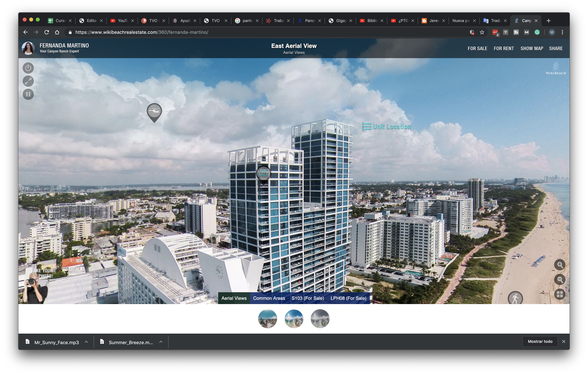Pause the panorama auto-rotation
The image size is (588, 374).
pos(28,94)
